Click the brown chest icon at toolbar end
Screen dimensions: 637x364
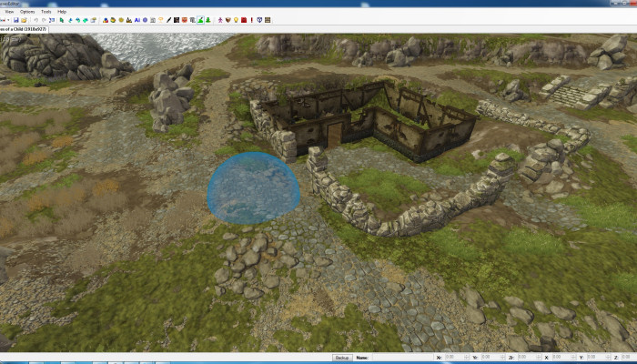(x=268, y=20)
